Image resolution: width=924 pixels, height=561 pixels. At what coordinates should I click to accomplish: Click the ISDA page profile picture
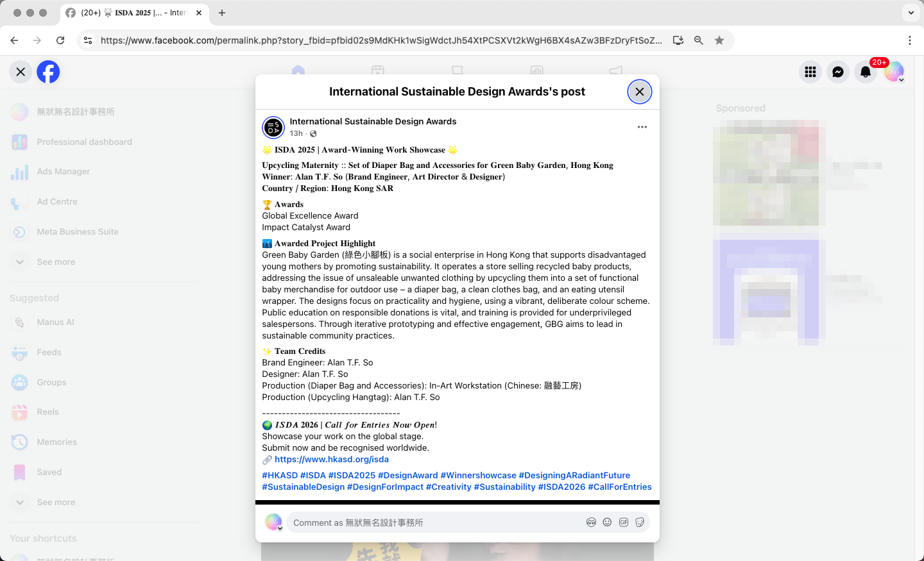pyautogui.click(x=273, y=128)
